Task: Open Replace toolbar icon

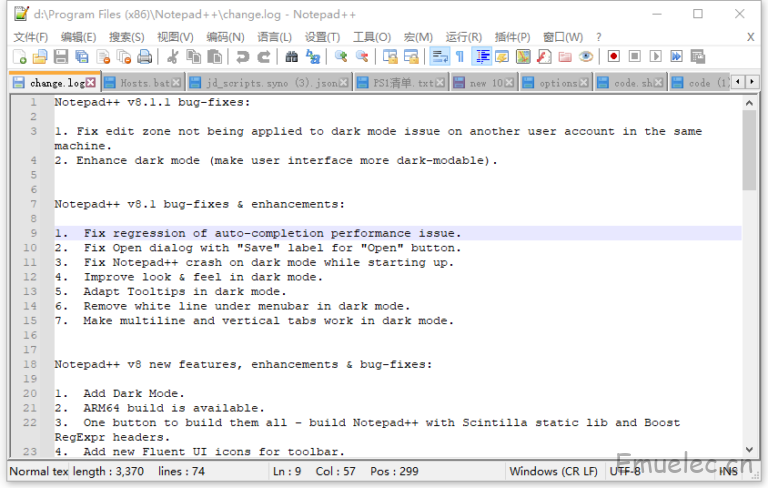Action: coord(312,57)
